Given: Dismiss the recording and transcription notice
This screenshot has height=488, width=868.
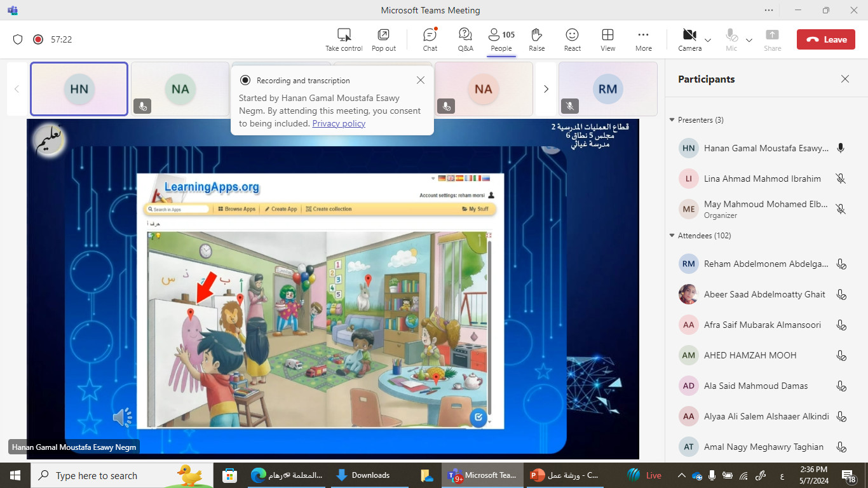Looking at the screenshot, I should click(x=421, y=80).
